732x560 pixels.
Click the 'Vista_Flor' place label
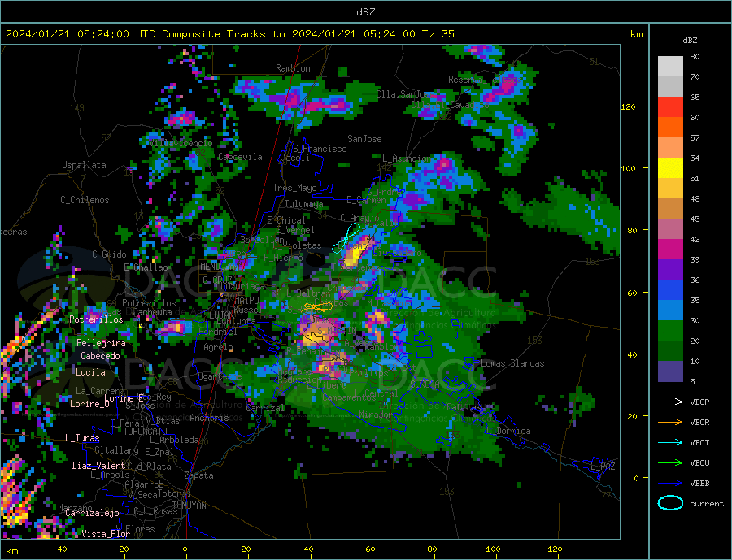106,534
